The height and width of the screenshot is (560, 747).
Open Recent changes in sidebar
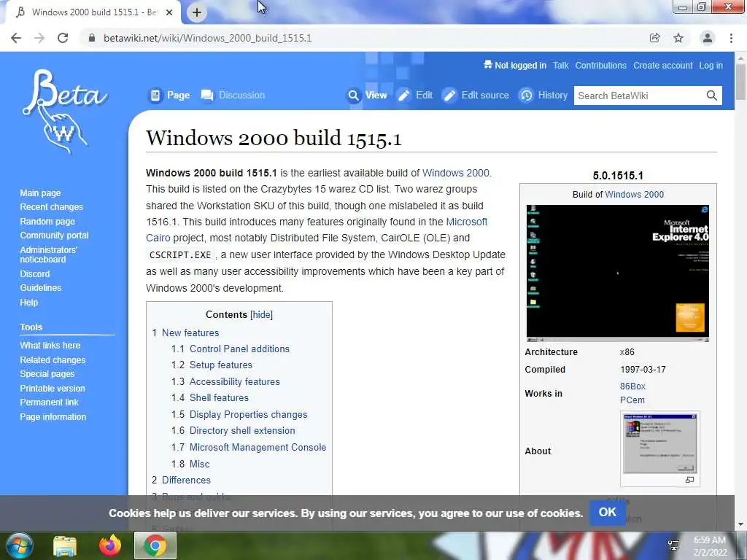52,207
